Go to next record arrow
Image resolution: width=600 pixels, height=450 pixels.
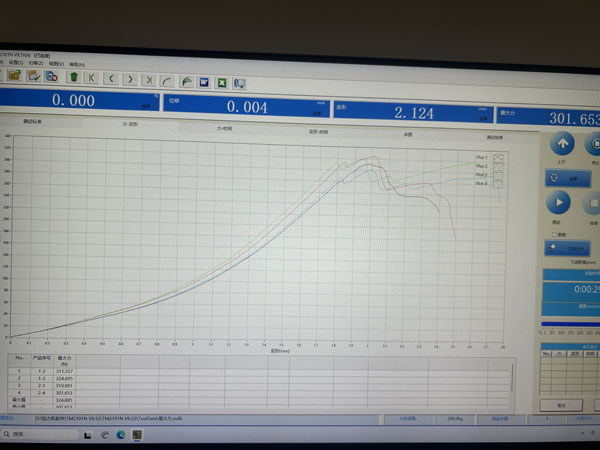pyautogui.click(x=129, y=77)
